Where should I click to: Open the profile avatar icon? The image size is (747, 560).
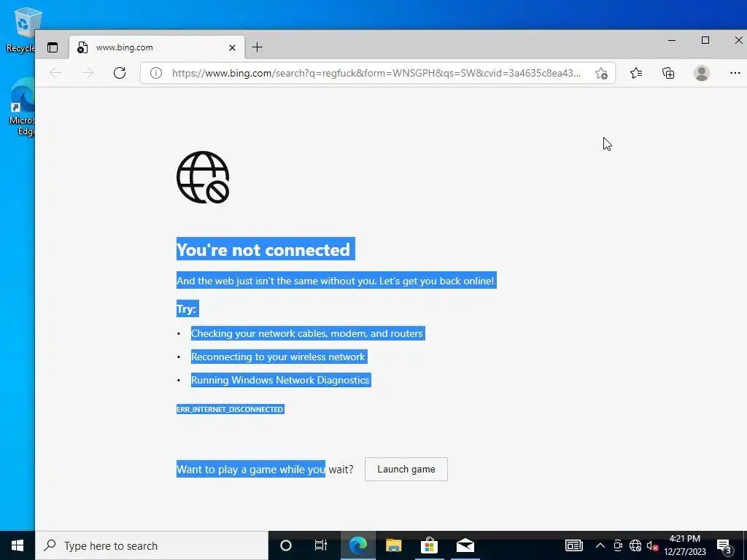tap(701, 73)
